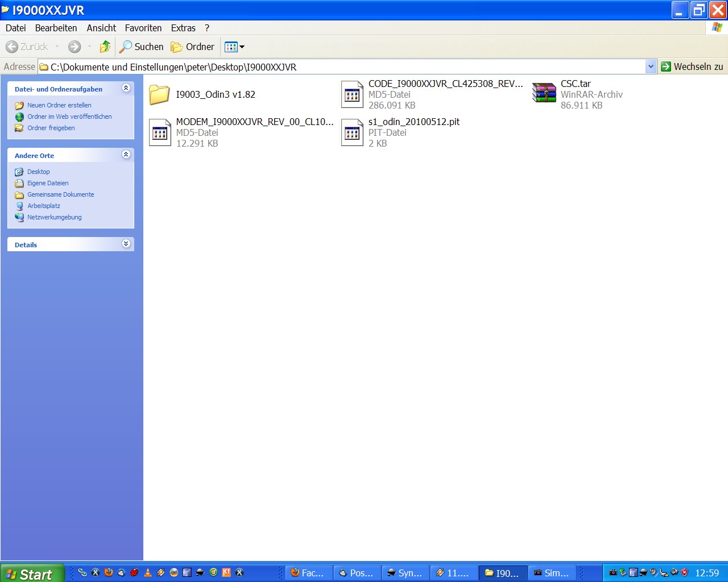This screenshot has width=728, height=582.
Task: Launch Thunderbird from quick launch bar
Action: click(121, 572)
